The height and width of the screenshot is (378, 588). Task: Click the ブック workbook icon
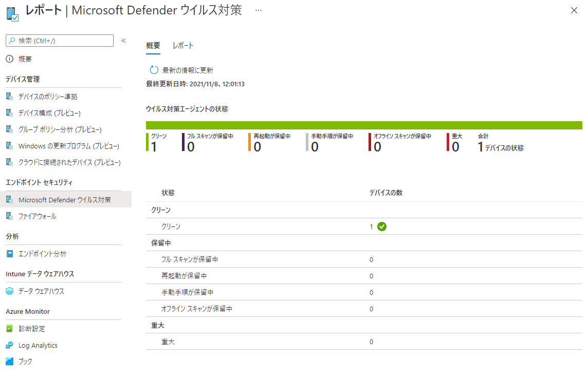click(9, 362)
